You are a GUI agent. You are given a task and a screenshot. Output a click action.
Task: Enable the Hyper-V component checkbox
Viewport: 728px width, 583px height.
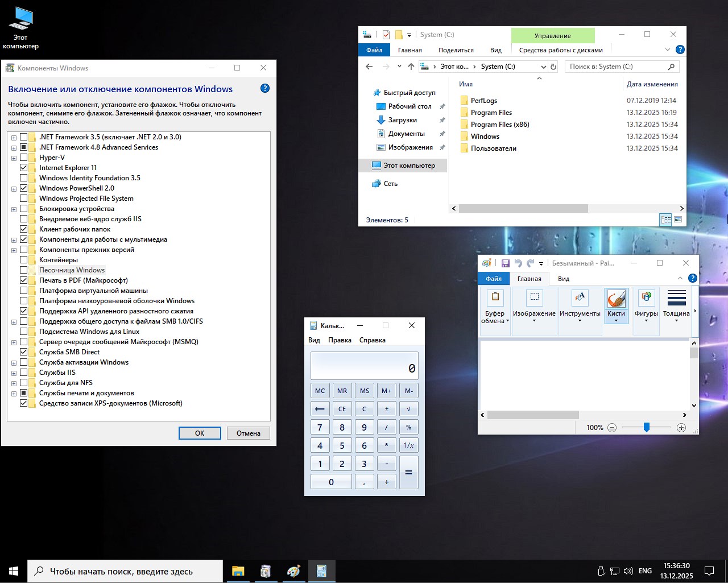23,157
